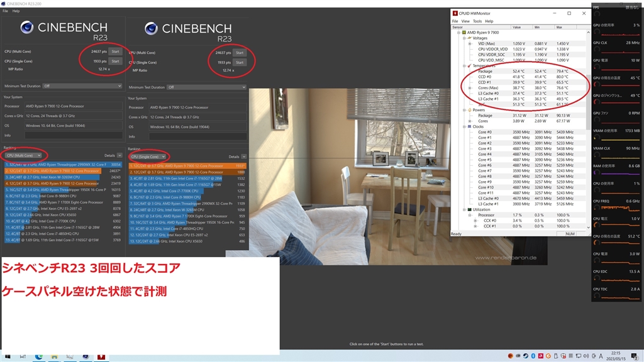Image resolution: width=644 pixels, height=362 pixels.
Task: Open the Details dropdown in right Cinebench
Action: tap(244, 156)
